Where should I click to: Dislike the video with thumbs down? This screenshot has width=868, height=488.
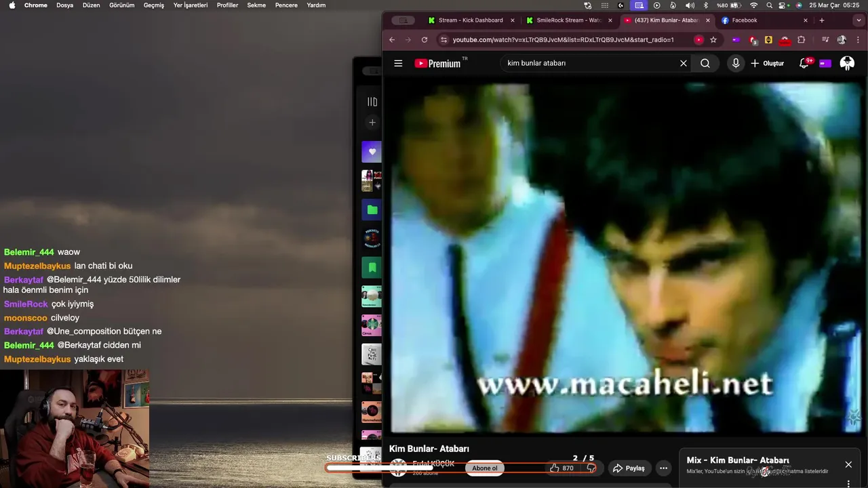(x=591, y=468)
